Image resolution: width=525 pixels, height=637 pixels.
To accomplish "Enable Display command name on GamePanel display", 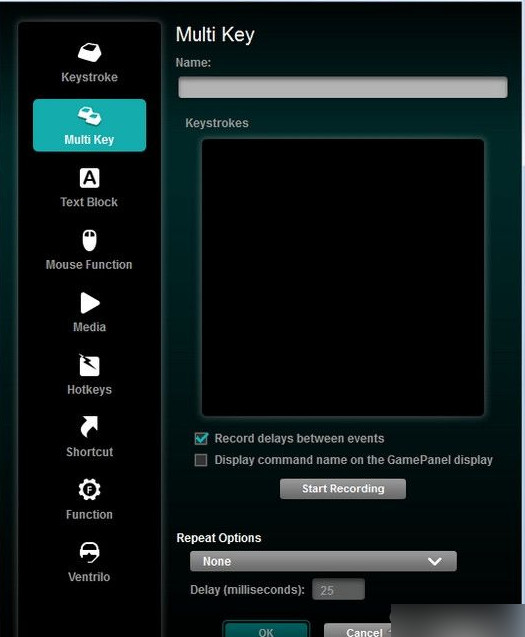I will 201,460.
